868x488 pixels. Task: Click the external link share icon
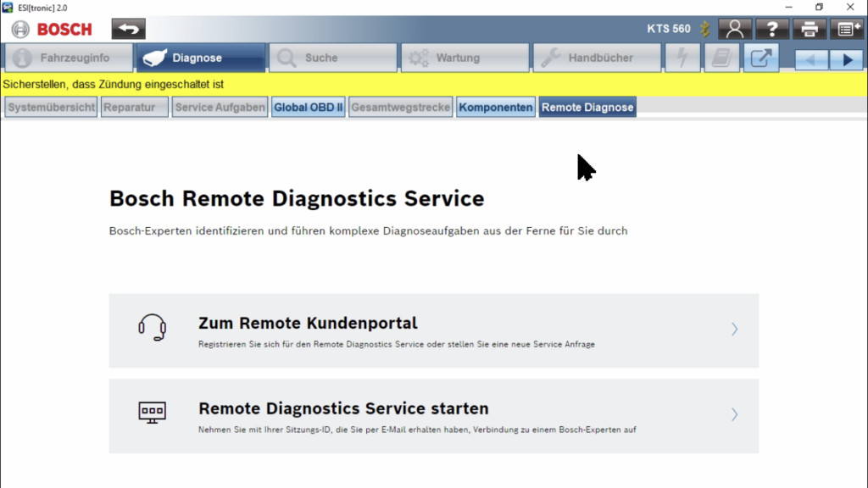coord(761,58)
